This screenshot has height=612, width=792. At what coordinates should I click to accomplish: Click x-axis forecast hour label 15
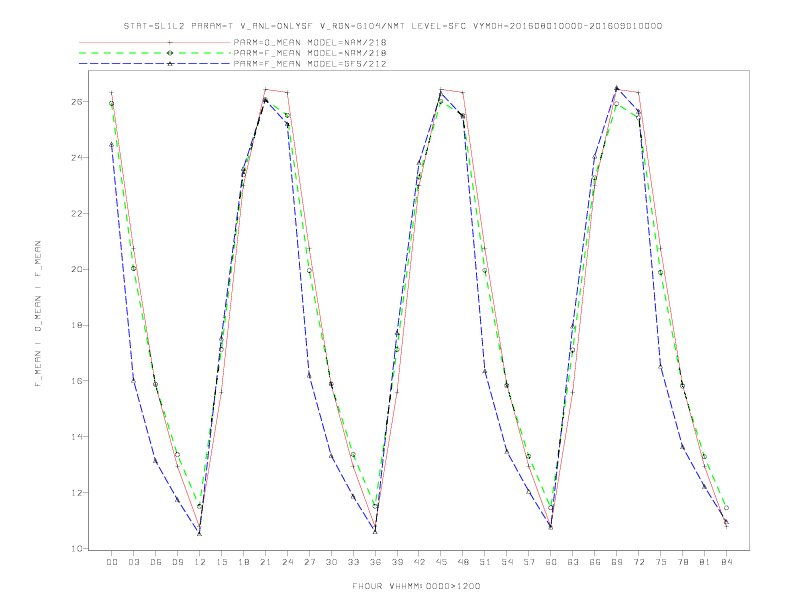pyautogui.click(x=221, y=562)
